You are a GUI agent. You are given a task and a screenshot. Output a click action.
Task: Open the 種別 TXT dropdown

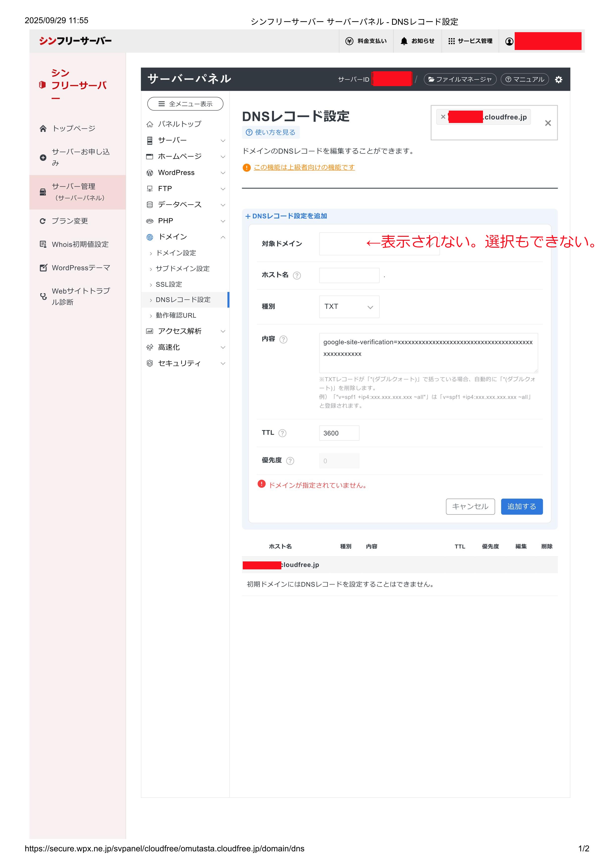349,307
